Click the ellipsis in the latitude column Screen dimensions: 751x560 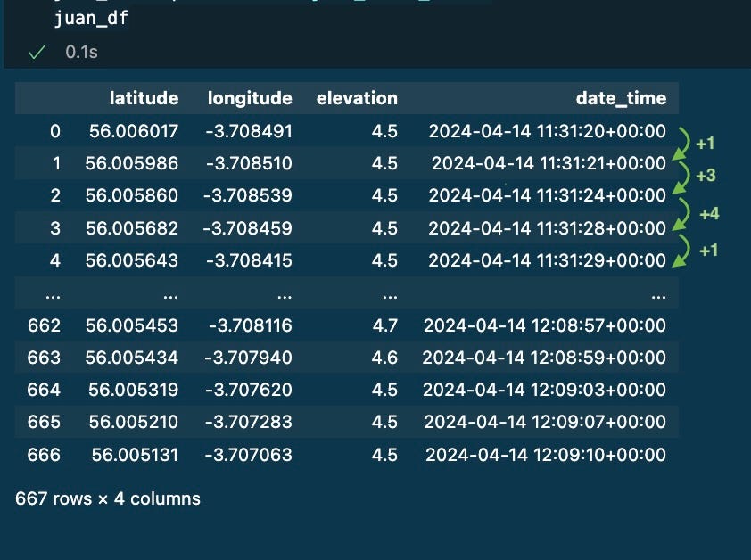pos(170,293)
